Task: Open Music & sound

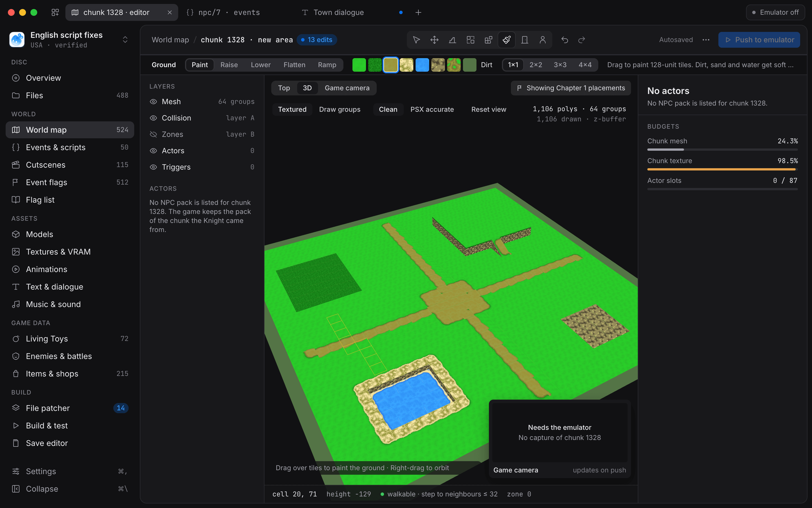Action: pyautogui.click(x=70, y=304)
